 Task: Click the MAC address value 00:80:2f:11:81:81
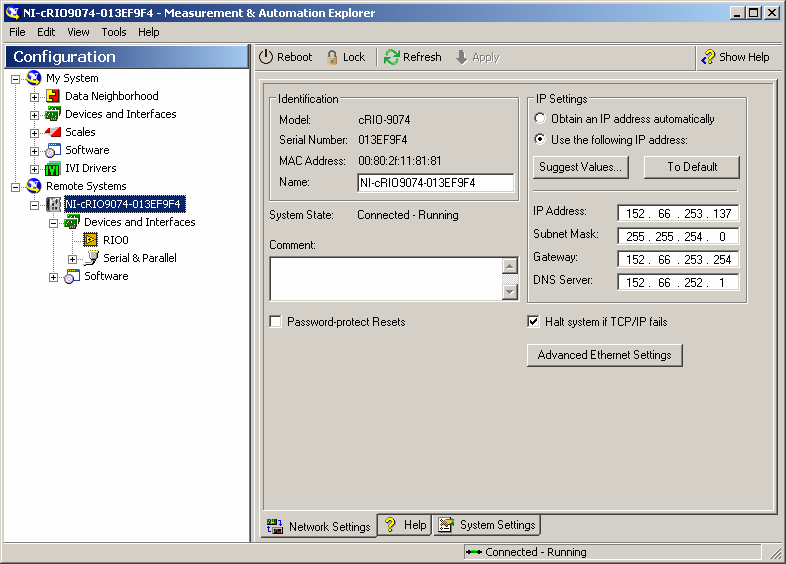click(x=400, y=161)
